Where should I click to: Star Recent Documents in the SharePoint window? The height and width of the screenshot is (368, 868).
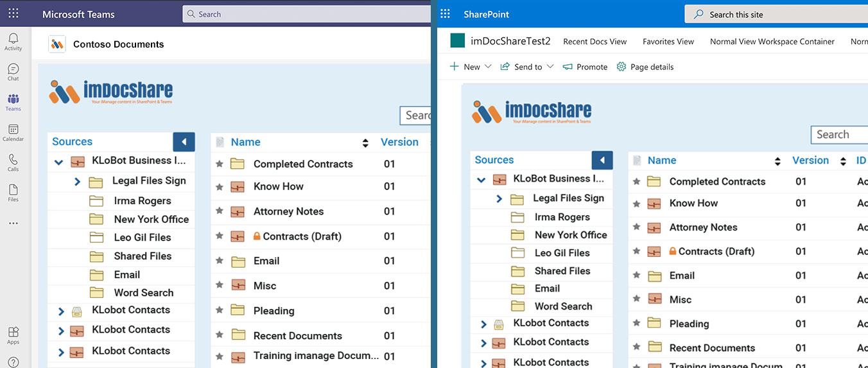pos(637,347)
